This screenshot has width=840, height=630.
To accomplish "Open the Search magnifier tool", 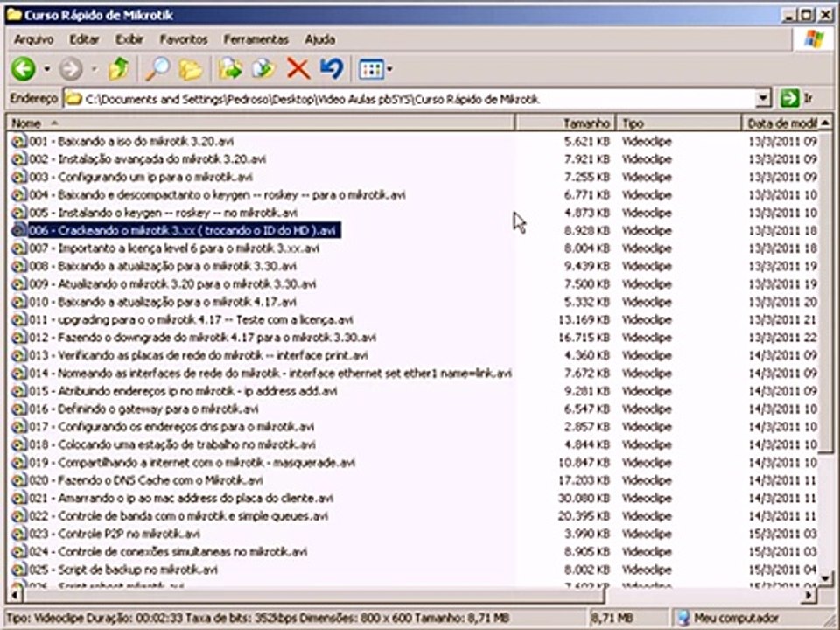I will (157, 69).
